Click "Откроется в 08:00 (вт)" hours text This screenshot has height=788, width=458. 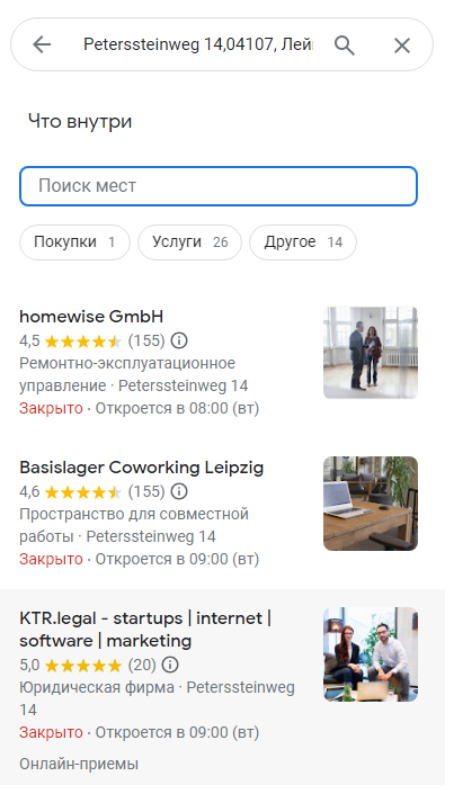(177, 408)
